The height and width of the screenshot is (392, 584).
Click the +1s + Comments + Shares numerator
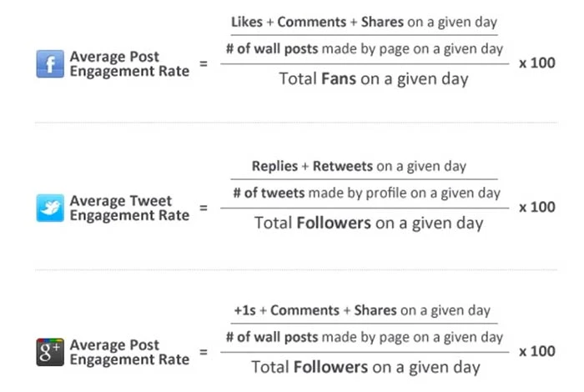pyautogui.click(x=362, y=310)
